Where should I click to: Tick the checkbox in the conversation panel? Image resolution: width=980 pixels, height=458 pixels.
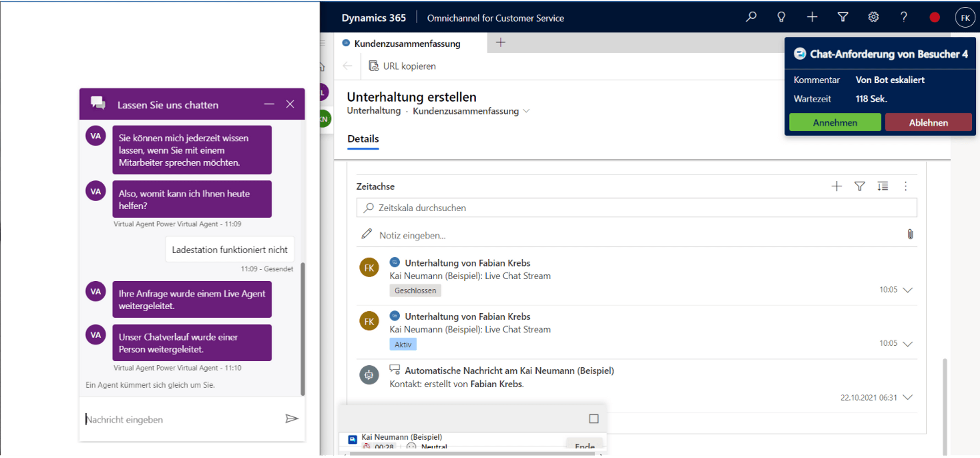pyautogui.click(x=594, y=418)
